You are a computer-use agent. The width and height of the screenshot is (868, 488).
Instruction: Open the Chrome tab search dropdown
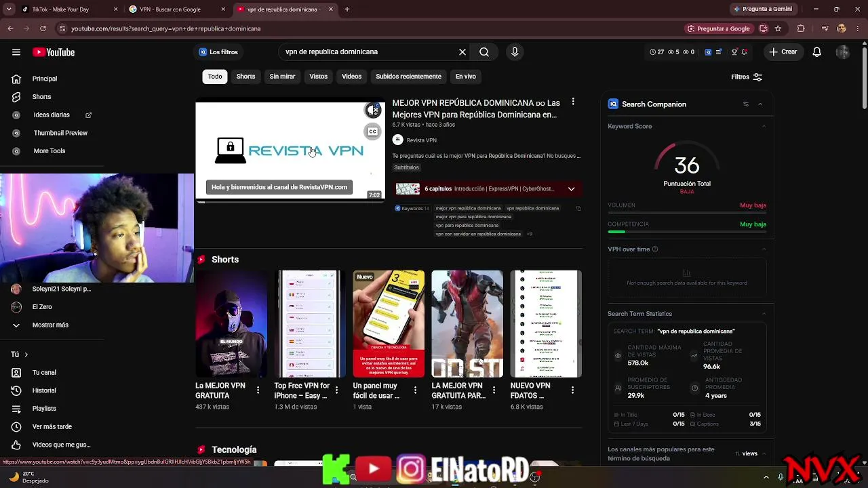(9, 9)
